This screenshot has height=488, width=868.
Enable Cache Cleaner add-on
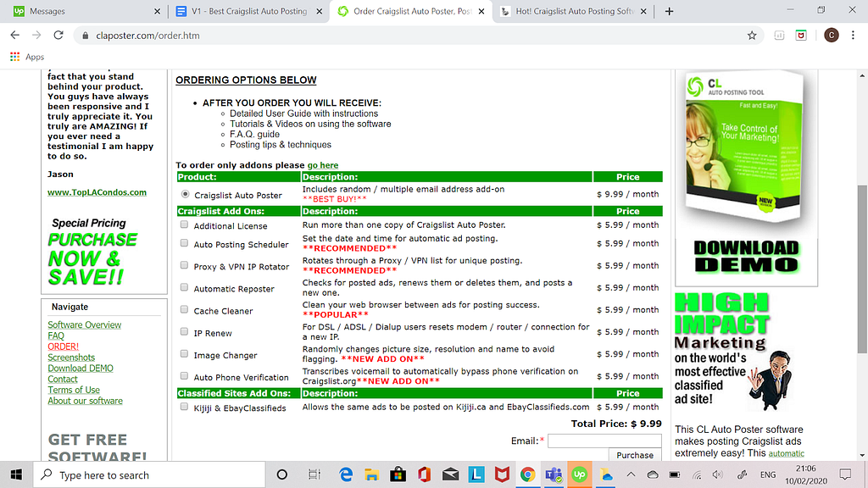[x=184, y=309]
